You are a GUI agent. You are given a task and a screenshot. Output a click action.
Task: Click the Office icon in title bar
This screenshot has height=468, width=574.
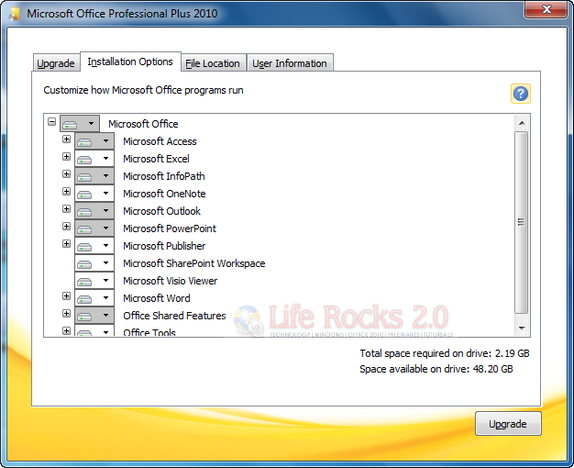click(15, 14)
